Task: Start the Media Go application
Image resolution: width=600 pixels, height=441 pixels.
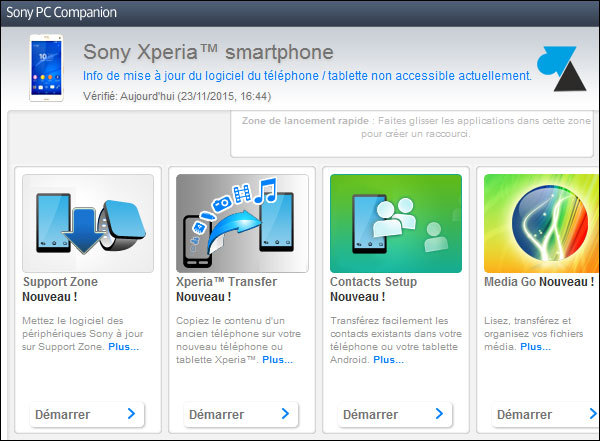Action: coord(545,414)
